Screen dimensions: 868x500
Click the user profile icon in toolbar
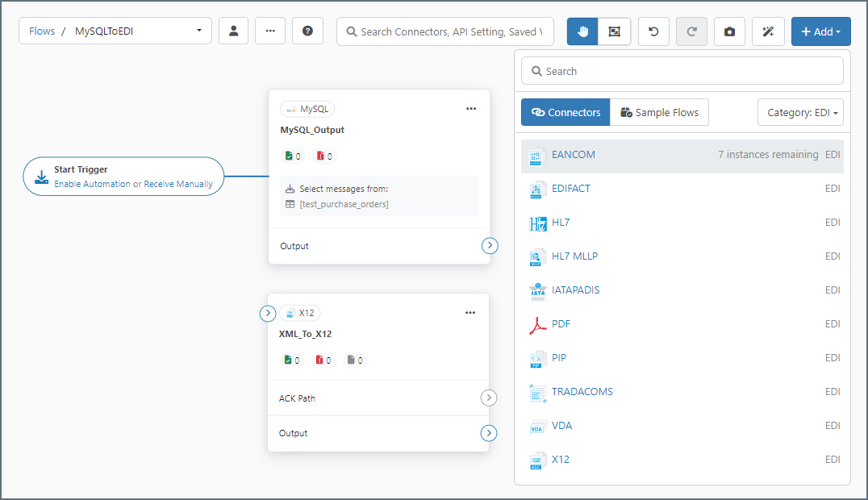(x=233, y=31)
